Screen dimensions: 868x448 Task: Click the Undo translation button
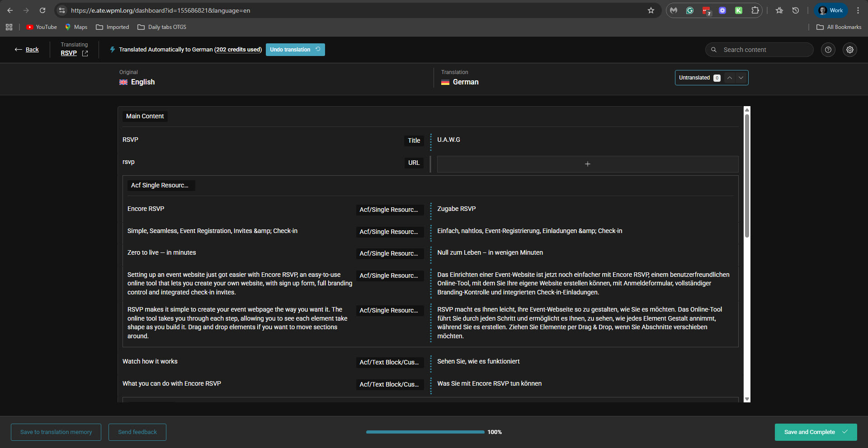295,50
